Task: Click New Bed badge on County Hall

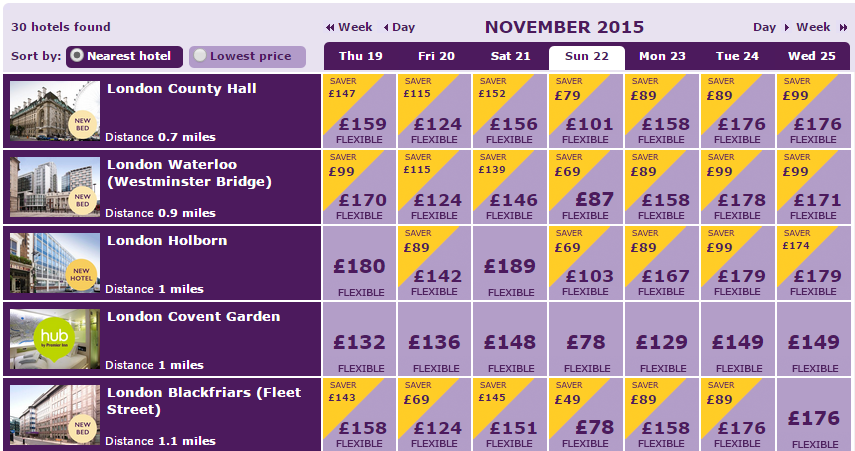Action: (x=83, y=124)
